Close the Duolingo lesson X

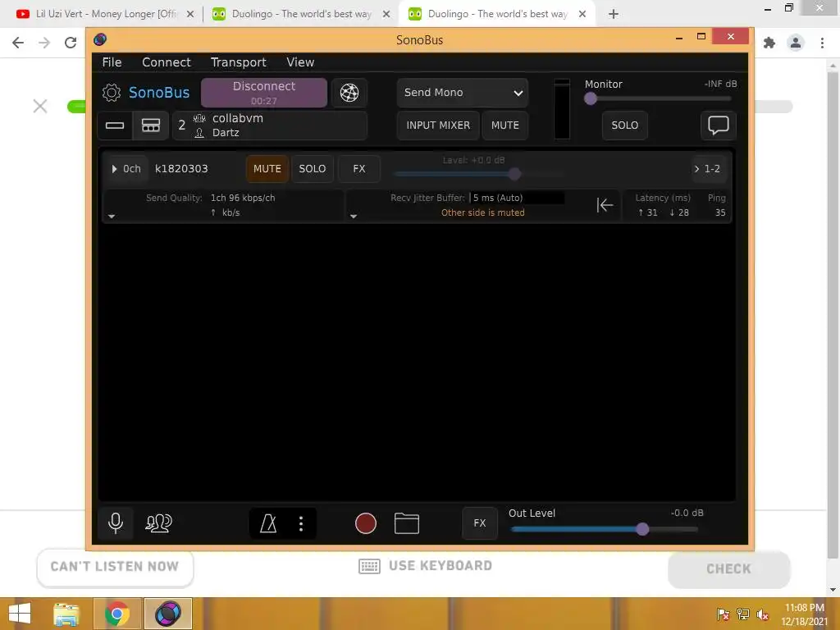click(x=40, y=106)
